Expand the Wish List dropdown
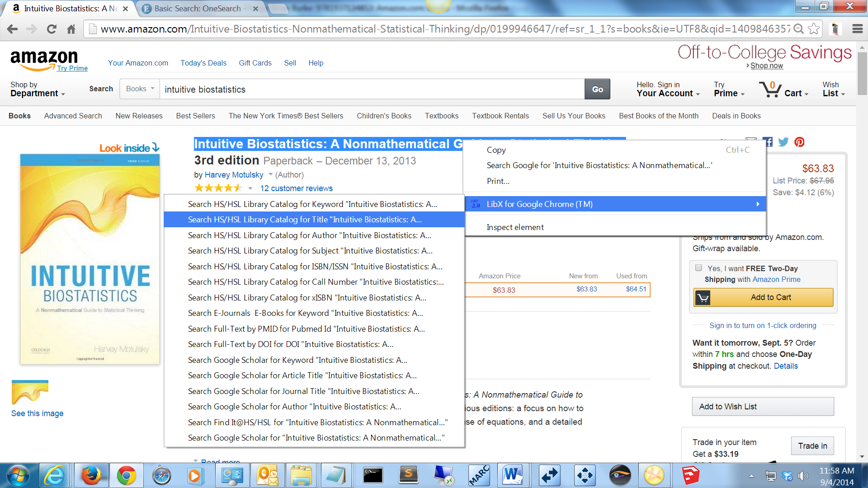This screenshot has height=488, width=868. 834,89
